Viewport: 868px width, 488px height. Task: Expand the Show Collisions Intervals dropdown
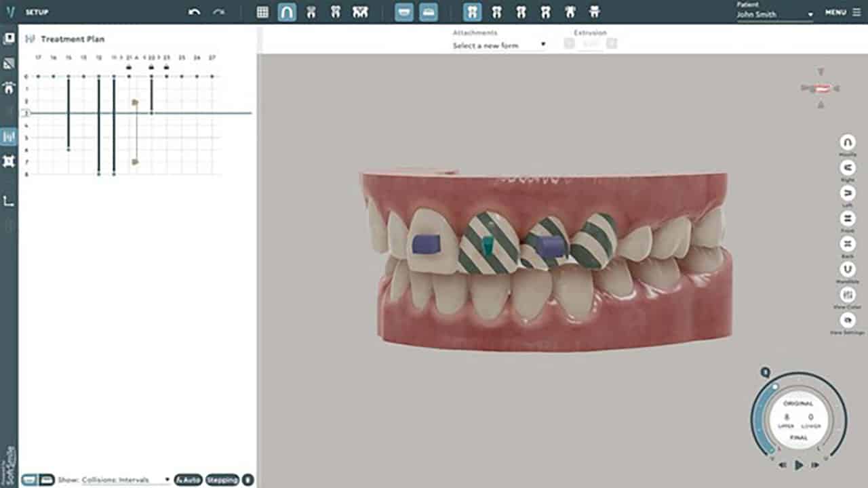click(125, 480)
